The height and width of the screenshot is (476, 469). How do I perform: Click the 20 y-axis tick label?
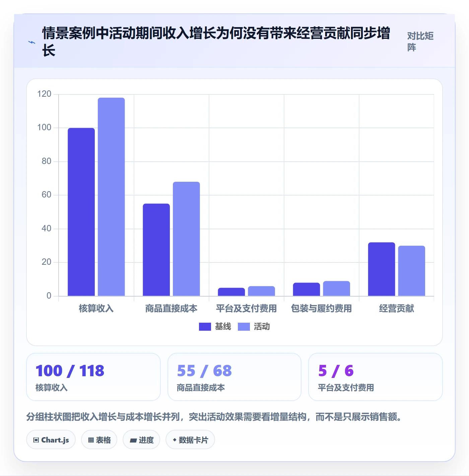(x=47, y=262)
